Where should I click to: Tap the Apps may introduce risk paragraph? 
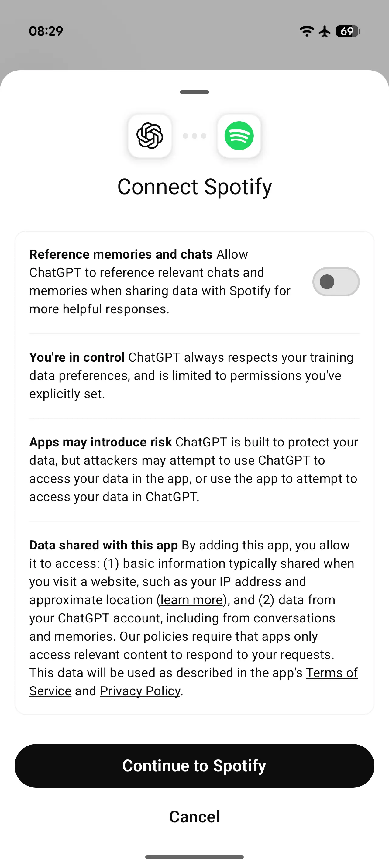[193, 469]
